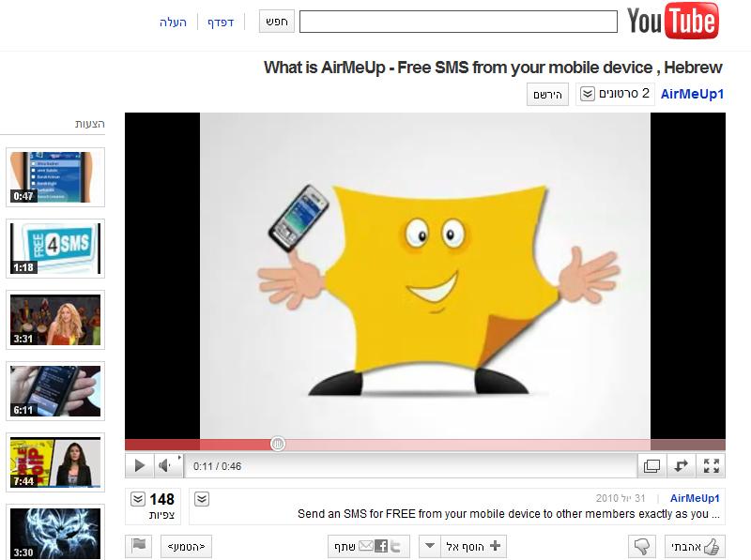Open the 3:30 suggested video thumbnail
This screenshot has width=751, height=560.
point(55,532)
